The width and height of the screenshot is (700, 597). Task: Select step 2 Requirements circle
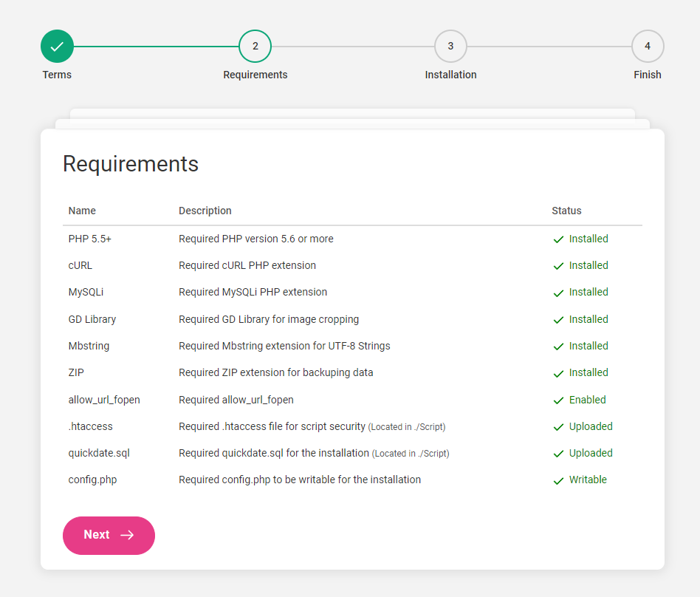click(255, 47)
